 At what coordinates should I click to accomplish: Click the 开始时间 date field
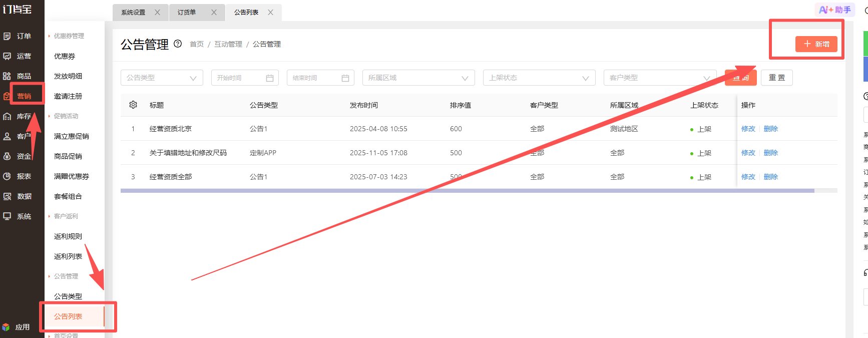(x=245, y=78)
